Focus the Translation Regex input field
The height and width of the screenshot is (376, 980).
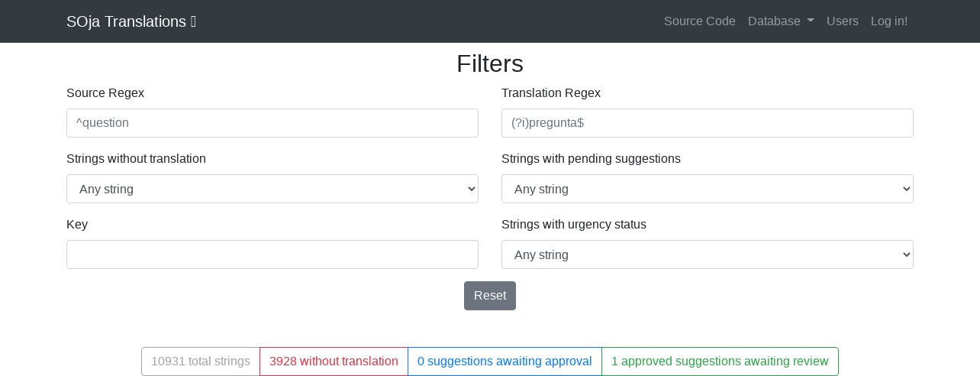point(707,123)
